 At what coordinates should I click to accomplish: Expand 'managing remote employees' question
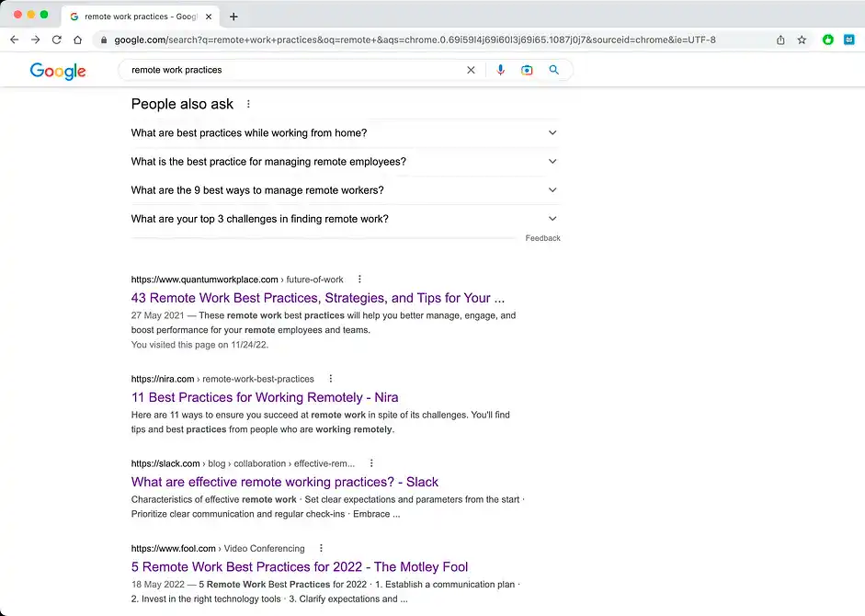(345, 162)
